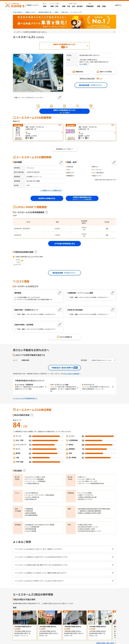Click 賃貸物件の詳細を見る button
Viewport: 129px width, 644px height.
point(47,198)
